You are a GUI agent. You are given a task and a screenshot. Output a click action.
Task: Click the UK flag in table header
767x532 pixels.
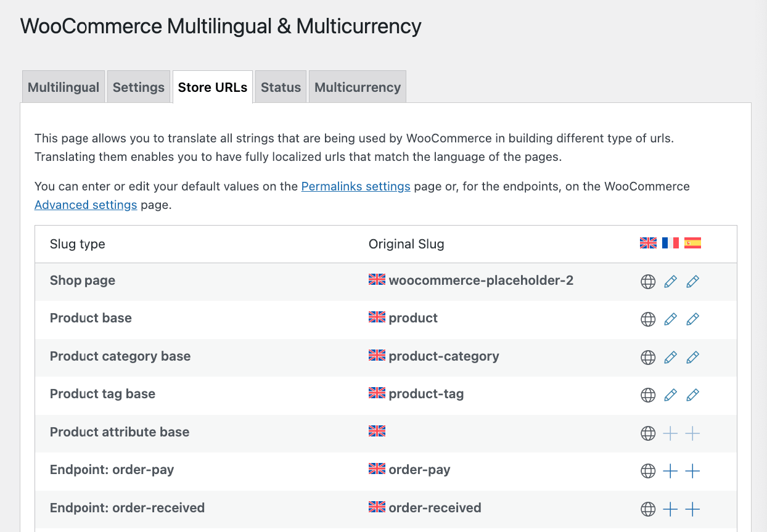648,243
